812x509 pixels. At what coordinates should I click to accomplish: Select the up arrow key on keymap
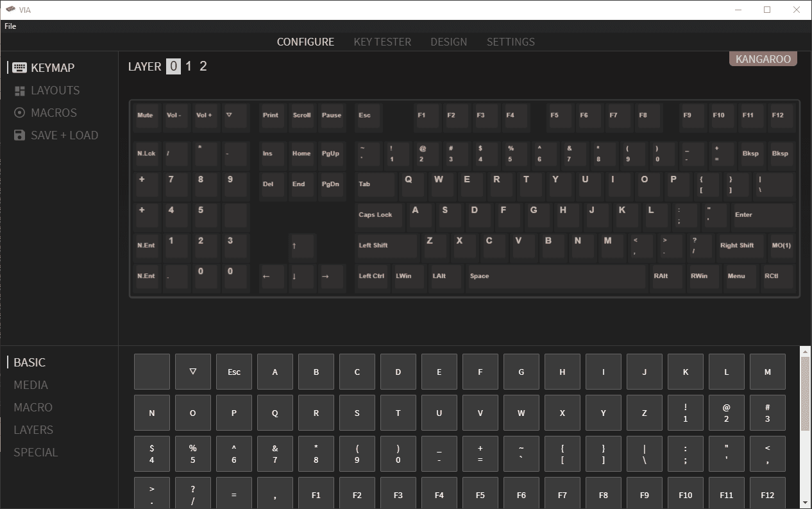point(301,246)
